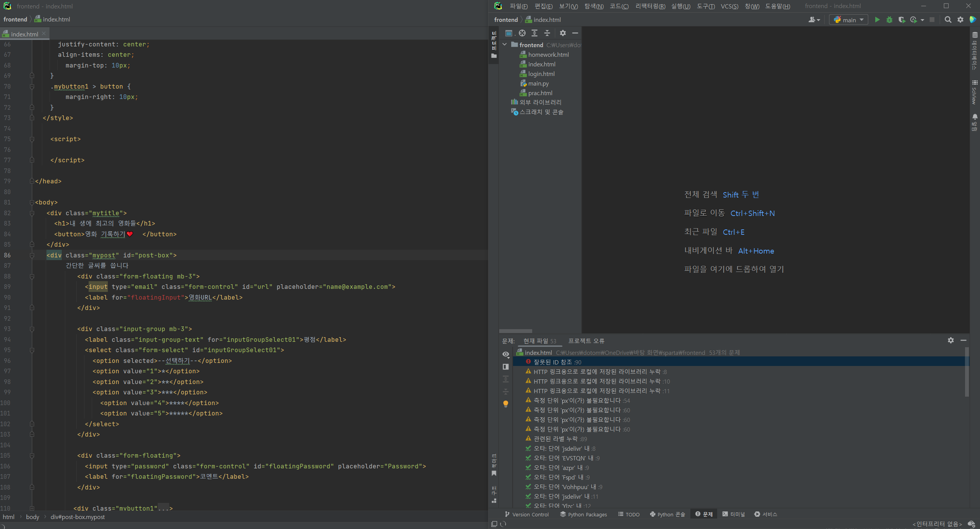Fold the select element at line 95
This screenshot has height=529, width=980.
[x=32, y=350]
